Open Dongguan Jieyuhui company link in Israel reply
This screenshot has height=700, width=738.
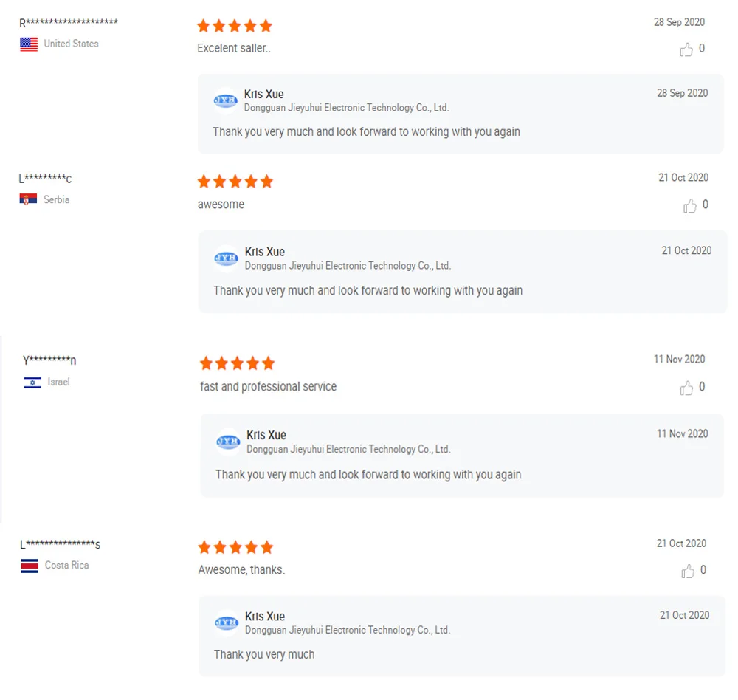pyautogui.click(x=348, y=449)
